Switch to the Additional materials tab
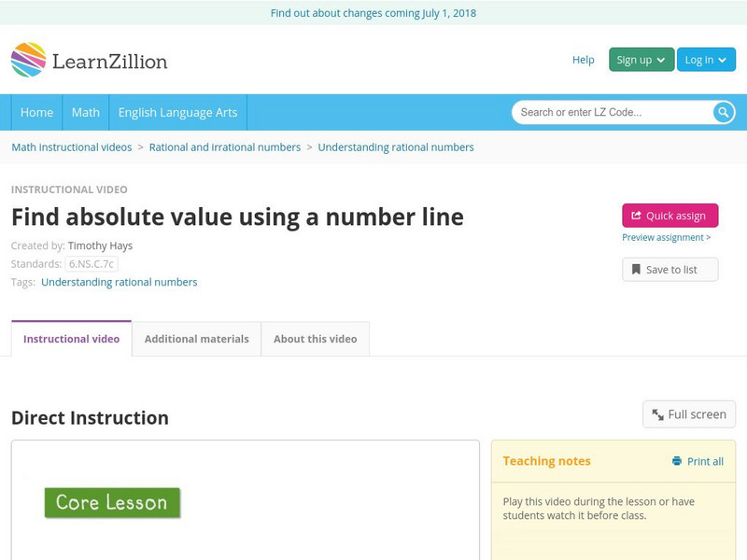 coord(197,339)
